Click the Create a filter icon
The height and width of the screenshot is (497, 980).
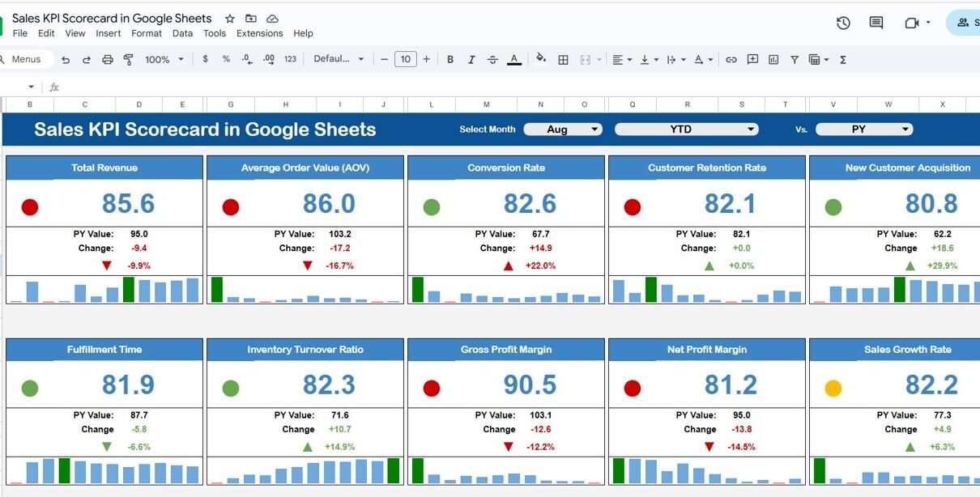pyautogui.click(x=795, y=59)
